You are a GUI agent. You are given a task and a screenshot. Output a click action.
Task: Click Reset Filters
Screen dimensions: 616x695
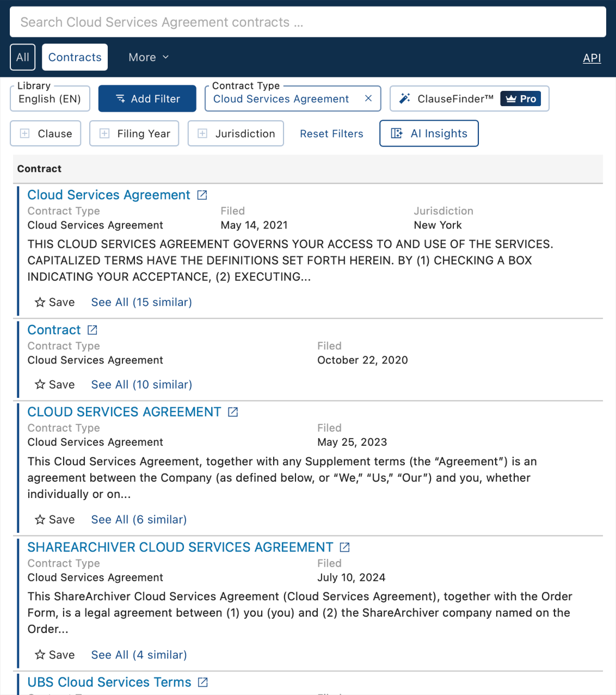331,133
